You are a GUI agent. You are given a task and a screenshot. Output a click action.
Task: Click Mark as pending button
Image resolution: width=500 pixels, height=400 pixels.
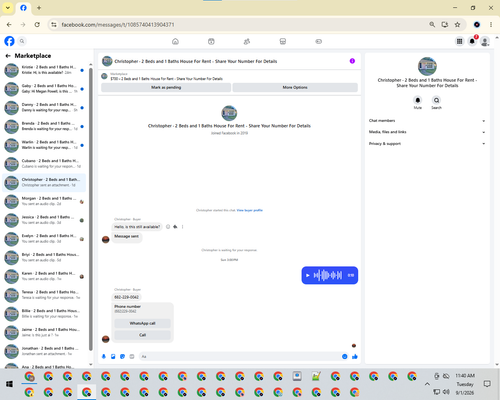166,87
